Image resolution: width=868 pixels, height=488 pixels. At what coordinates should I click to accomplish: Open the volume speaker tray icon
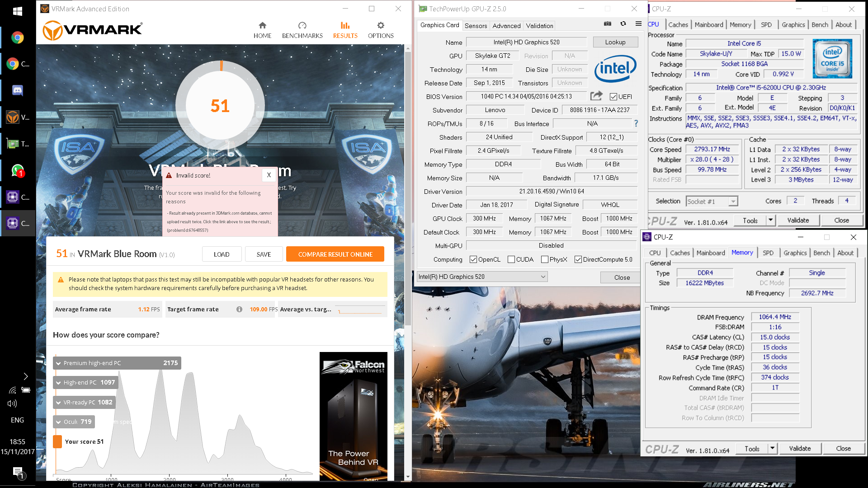(12, 404)
